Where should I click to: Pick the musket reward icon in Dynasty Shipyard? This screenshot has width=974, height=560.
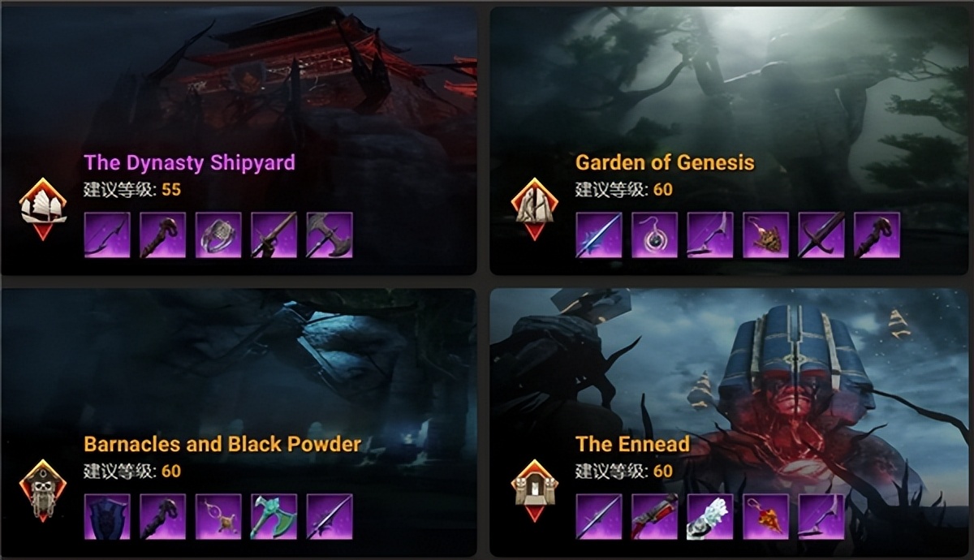pos(274,235)
